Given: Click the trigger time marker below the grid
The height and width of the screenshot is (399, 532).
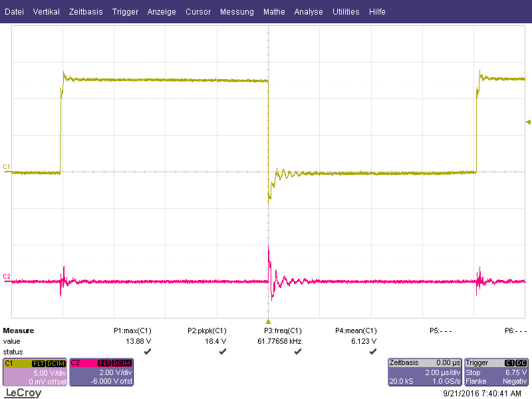Looking at the screenshot, I should 269,321.
